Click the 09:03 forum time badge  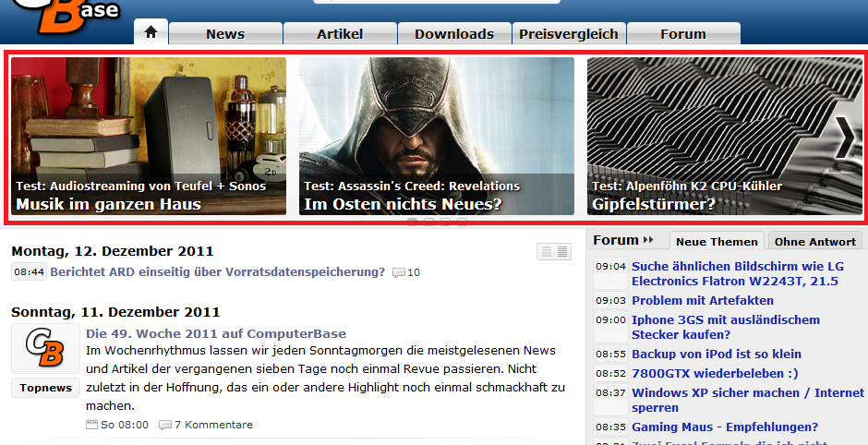pos(610,301)
